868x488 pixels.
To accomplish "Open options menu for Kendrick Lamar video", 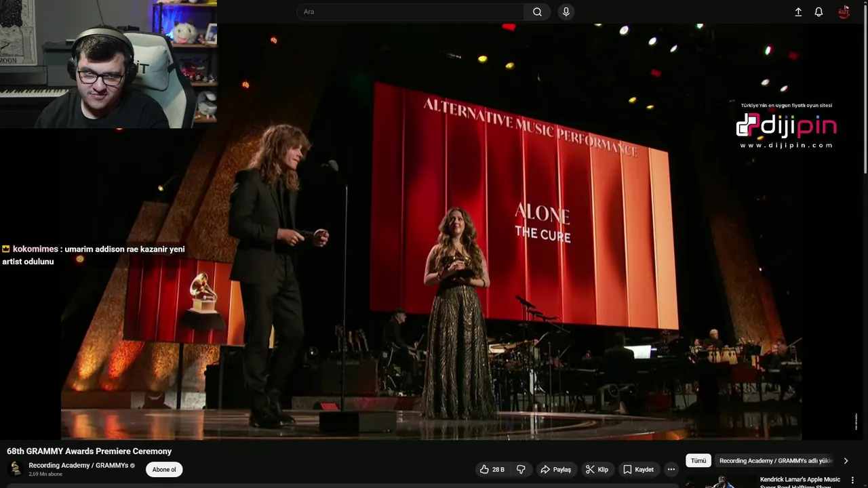I will point(852,481).
